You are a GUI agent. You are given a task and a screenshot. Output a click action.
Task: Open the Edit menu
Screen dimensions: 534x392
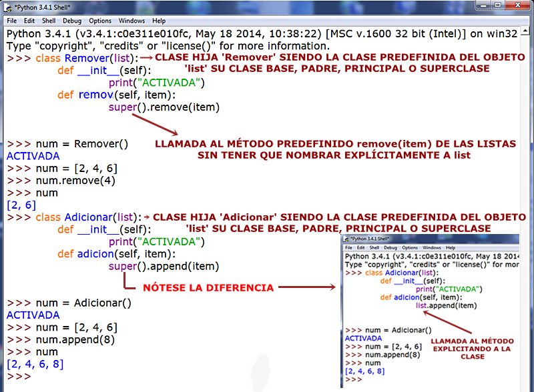pyautogui.click(x=28, y=20)
